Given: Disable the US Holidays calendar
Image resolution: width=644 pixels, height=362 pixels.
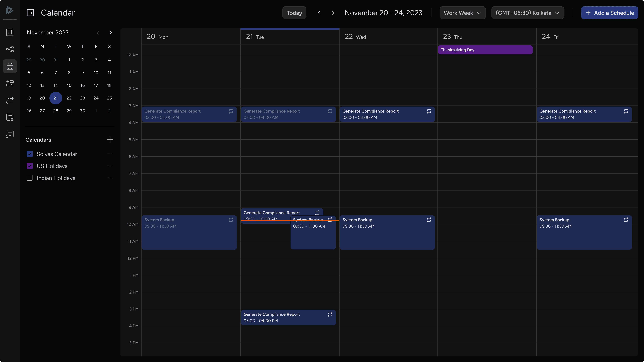Looking at the screenshot, I should tap(30, 166).
